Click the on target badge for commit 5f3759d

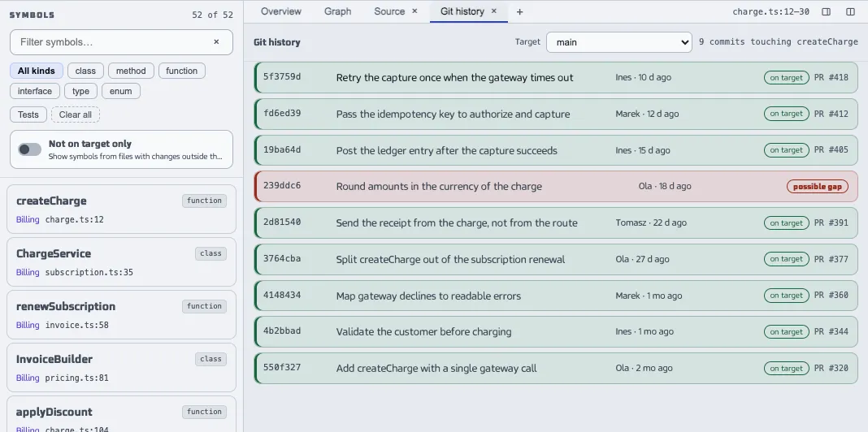click(786, 77)
